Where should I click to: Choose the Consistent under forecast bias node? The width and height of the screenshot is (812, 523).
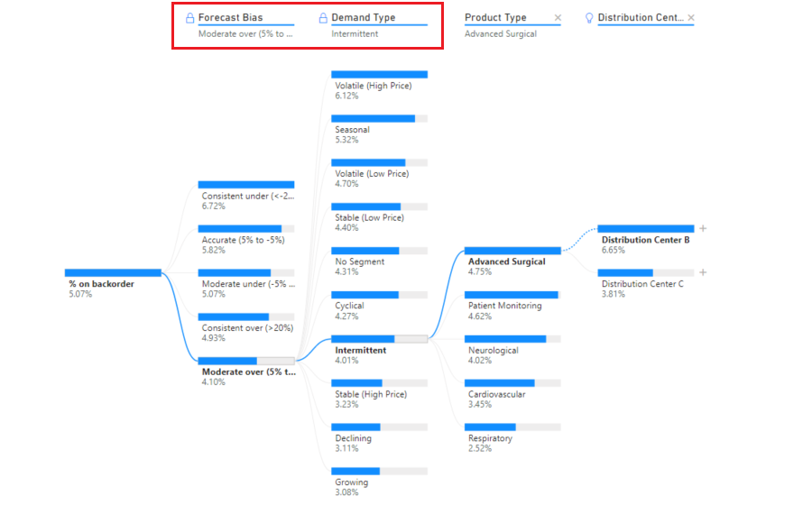246,196
